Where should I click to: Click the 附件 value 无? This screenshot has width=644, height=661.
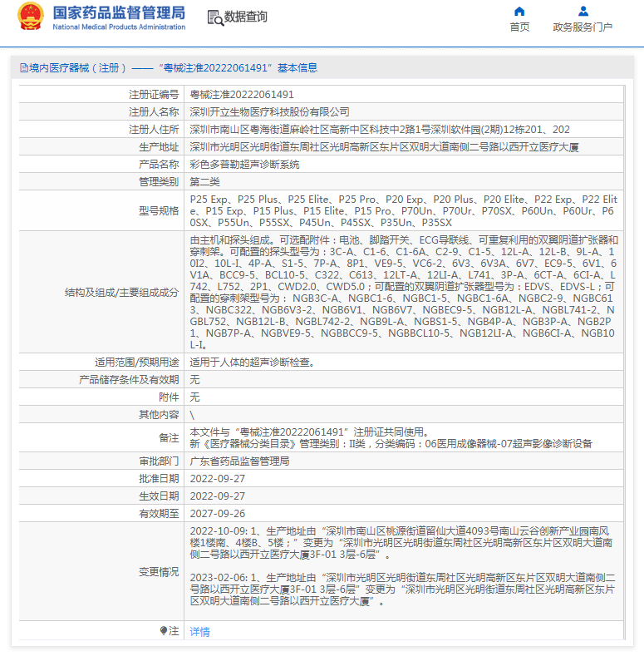194,397
